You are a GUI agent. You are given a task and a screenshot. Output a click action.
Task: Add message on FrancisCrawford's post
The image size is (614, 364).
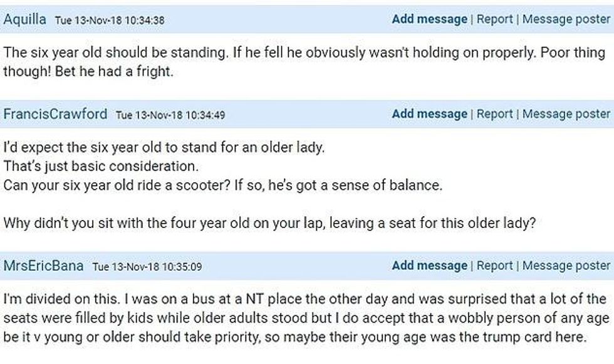click(430, 113)
